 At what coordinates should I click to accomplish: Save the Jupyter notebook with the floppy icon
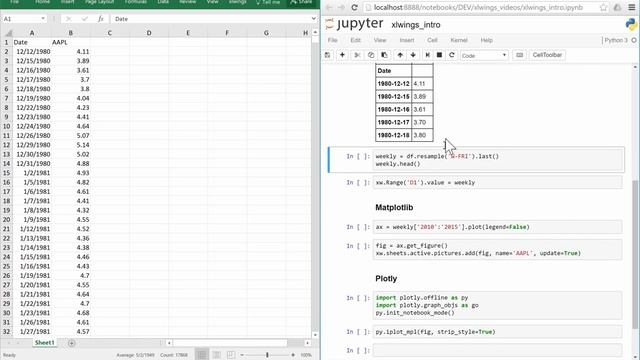coord(327,55)
